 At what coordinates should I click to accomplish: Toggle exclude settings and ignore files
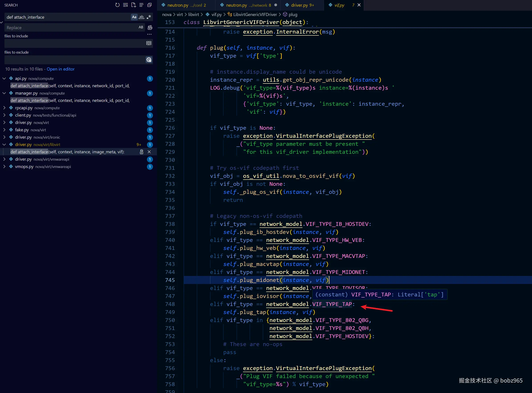149,60
